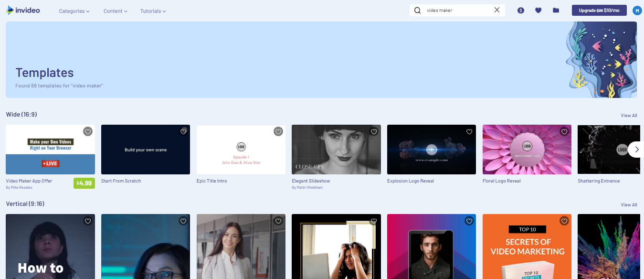The width and height of the screenshot is (644, 279).
Task: Open your projects folder icon
Action: 555,10
